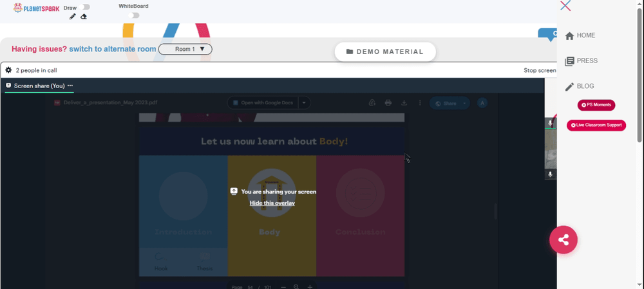Follow the switch to alternate room link
Screen dimensions: 644x289
point(113,49)
